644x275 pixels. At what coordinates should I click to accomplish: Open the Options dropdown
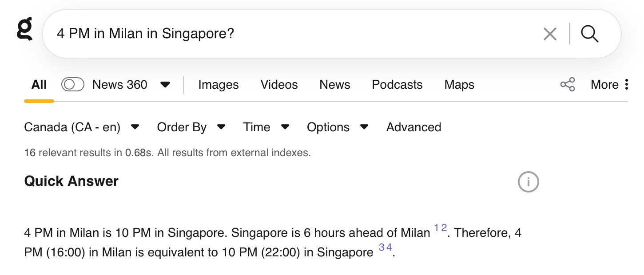pos(338,127)
